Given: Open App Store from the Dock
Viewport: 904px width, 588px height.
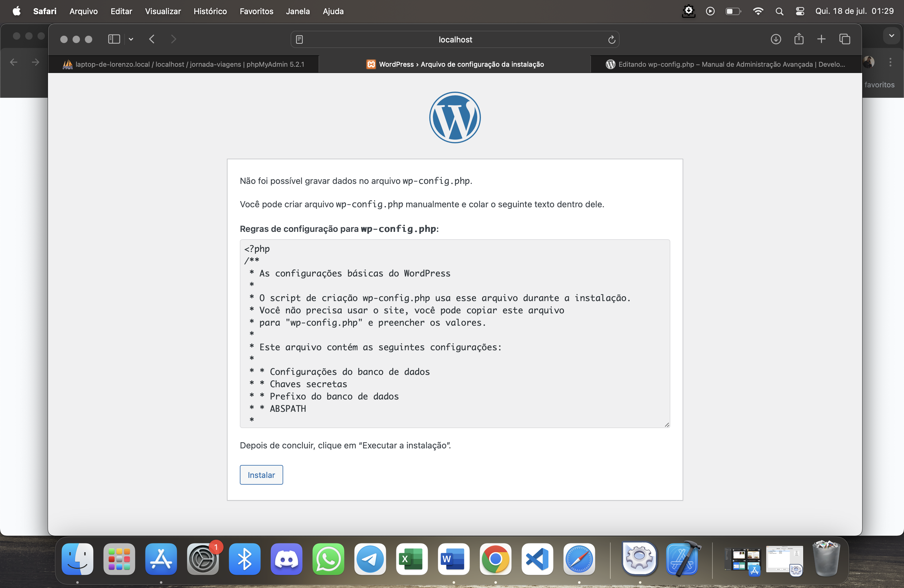Looking at the screenshot, I should [161, 559].
